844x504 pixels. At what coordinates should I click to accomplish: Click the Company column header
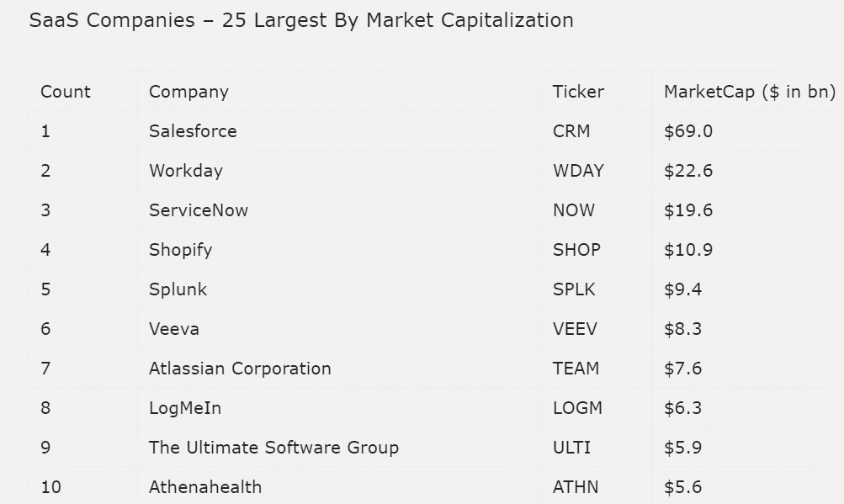[188, 92]
